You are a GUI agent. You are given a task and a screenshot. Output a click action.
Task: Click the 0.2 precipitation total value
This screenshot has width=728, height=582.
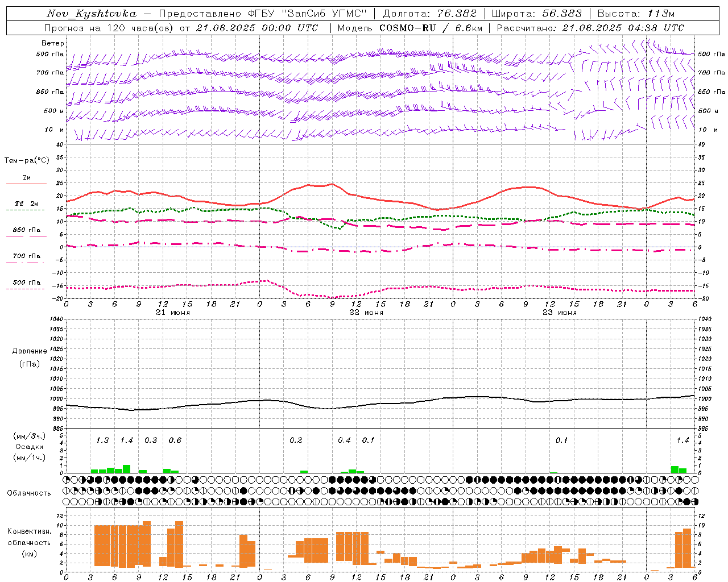[x=296, y=440]
